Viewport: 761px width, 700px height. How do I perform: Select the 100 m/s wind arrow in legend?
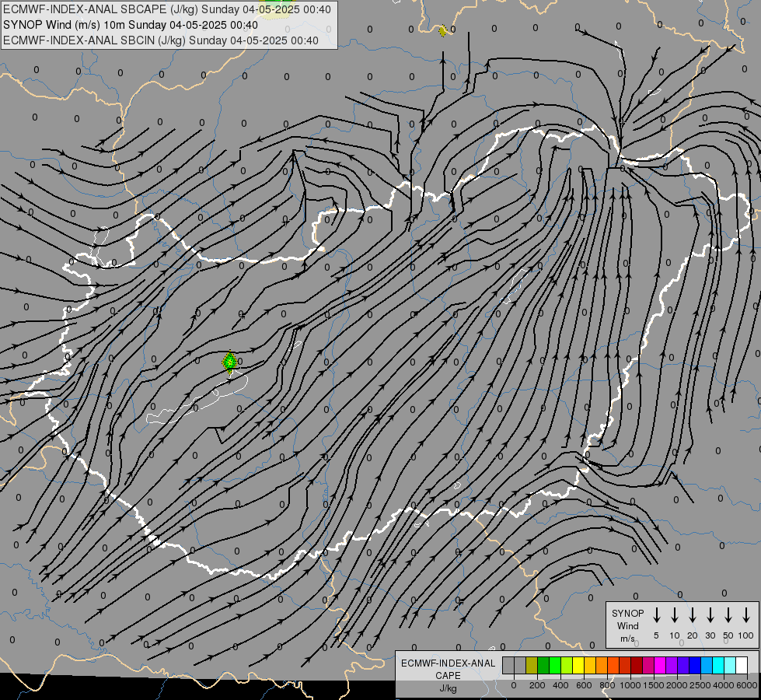746,615
